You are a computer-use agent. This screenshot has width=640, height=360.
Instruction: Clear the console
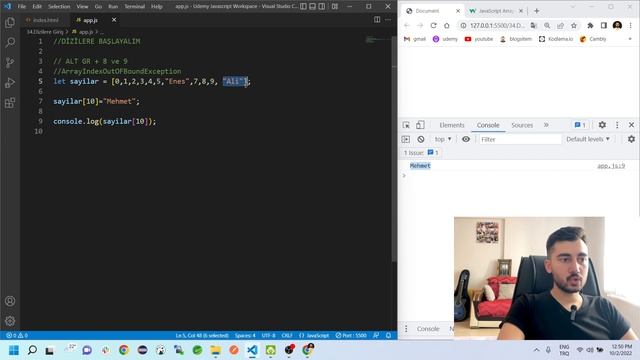tap(421, 139)
